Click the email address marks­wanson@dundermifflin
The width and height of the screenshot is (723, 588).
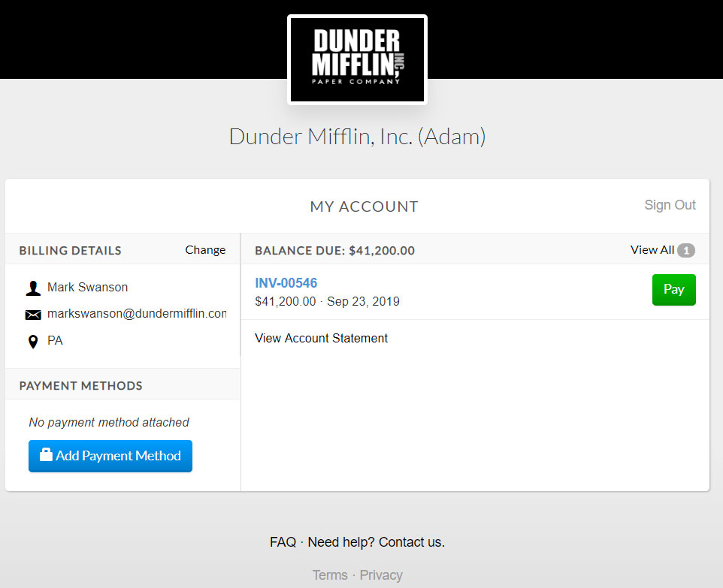pos(137,314)
